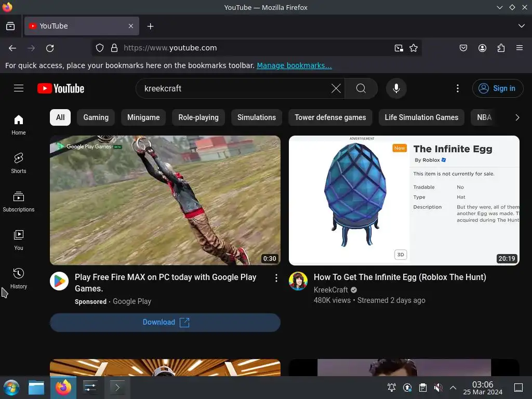Switch to the YouTube browser tab
The width and height of the screenshot is (532, 399).
tap(82, 26)
